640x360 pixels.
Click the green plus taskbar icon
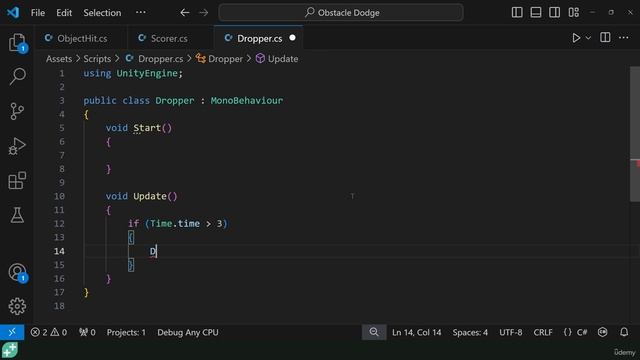click(x=9, y=350)
